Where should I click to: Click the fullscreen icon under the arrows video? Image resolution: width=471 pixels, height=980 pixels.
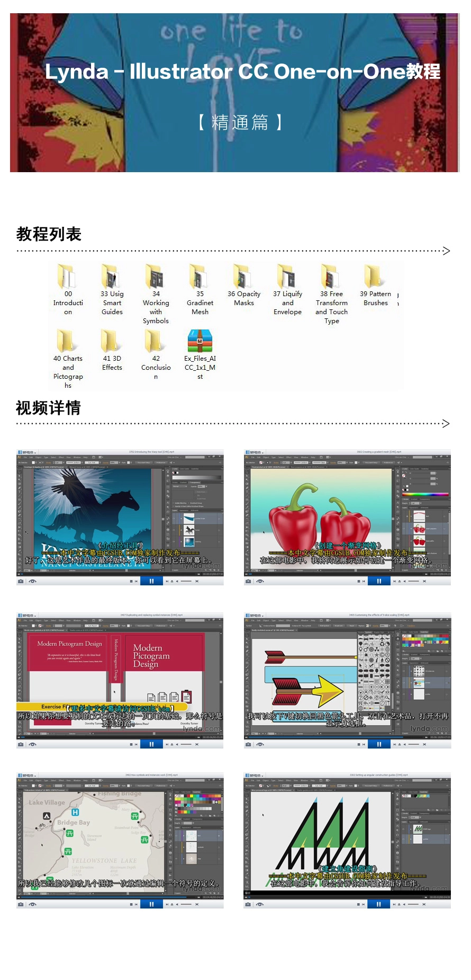click(x=424, y=744)
